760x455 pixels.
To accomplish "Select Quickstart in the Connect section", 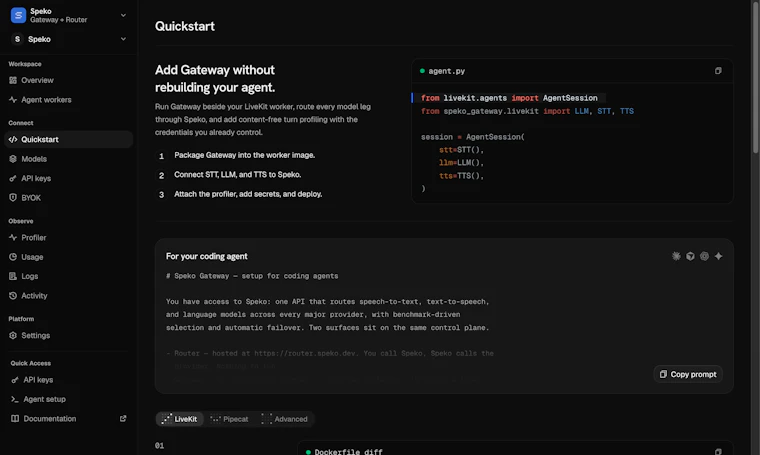I will pyautogui.click(x=68, y=140).
